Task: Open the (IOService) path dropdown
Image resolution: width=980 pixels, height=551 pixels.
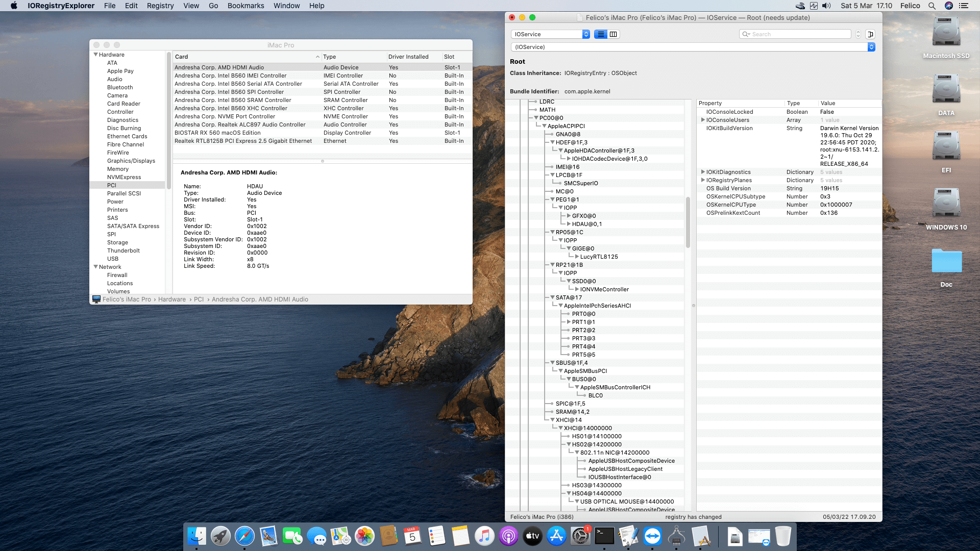Action: pos(693,47)
